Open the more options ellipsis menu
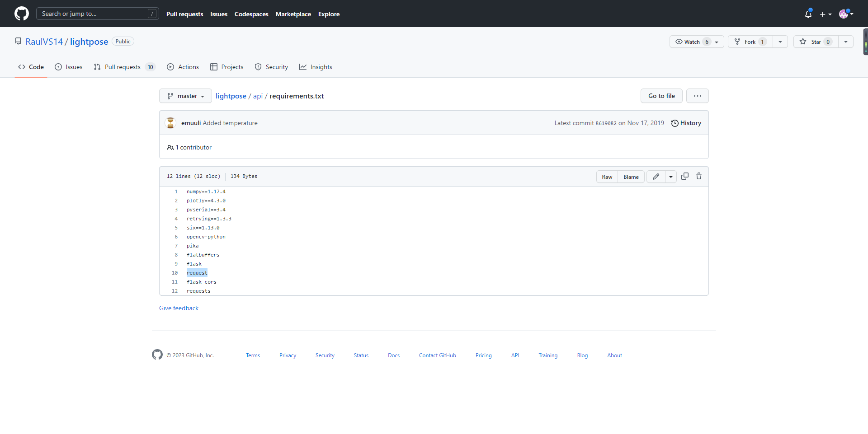Viewport: 868px width, 434px height. 698,96
